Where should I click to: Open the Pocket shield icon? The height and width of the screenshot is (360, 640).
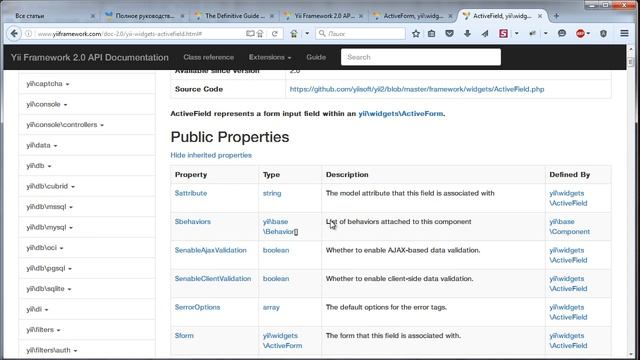449,34
